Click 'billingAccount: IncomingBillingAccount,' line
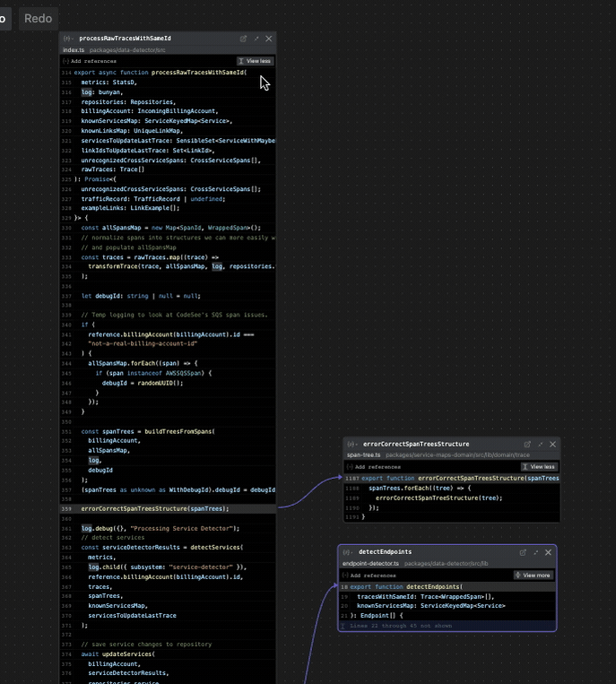Image resolution: width=616 pixels, height=684 pixels. [x=168, y=111]
